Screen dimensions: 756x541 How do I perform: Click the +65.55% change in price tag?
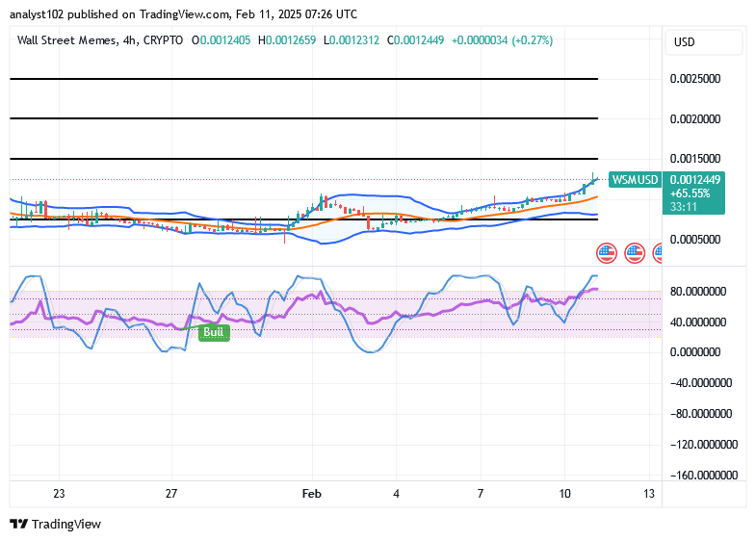(x=690, y=193)
